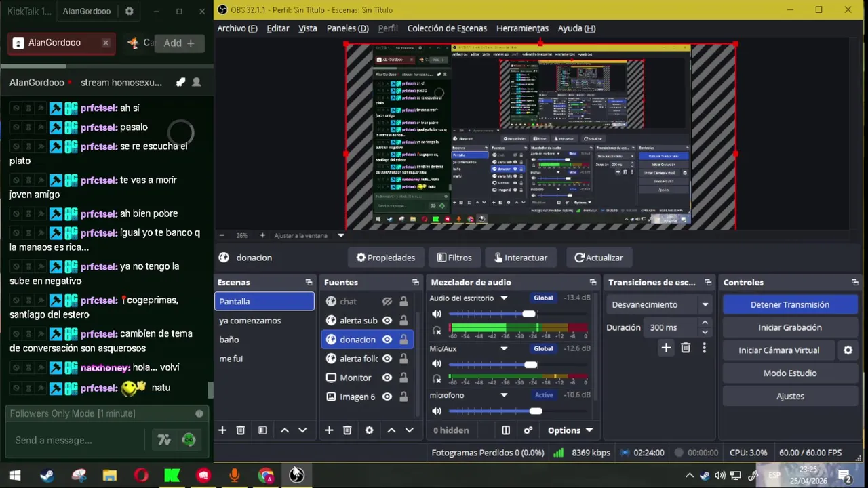Move selected scene down in the list
This screenshot has height=488, width=868.
click(302, 430)
